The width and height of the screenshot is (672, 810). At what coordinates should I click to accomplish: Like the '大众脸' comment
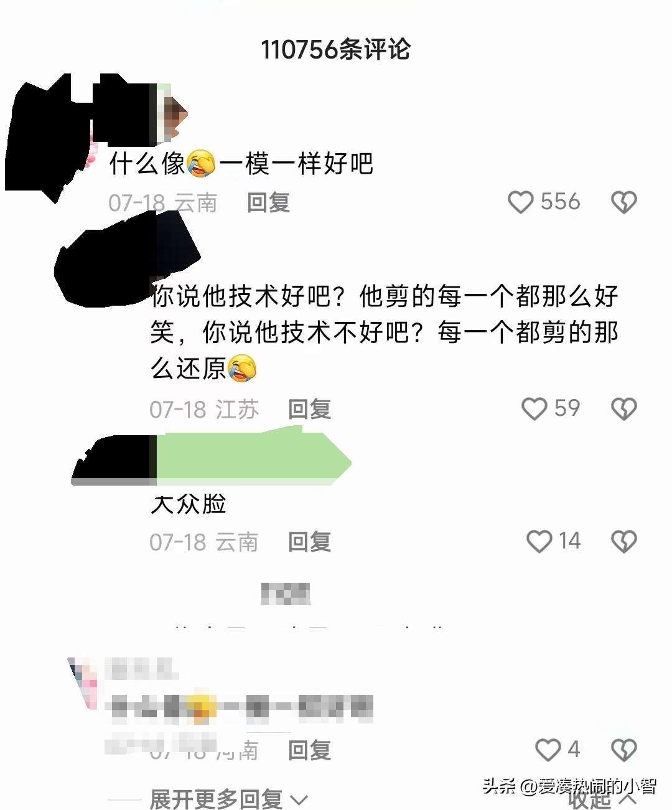539,541
